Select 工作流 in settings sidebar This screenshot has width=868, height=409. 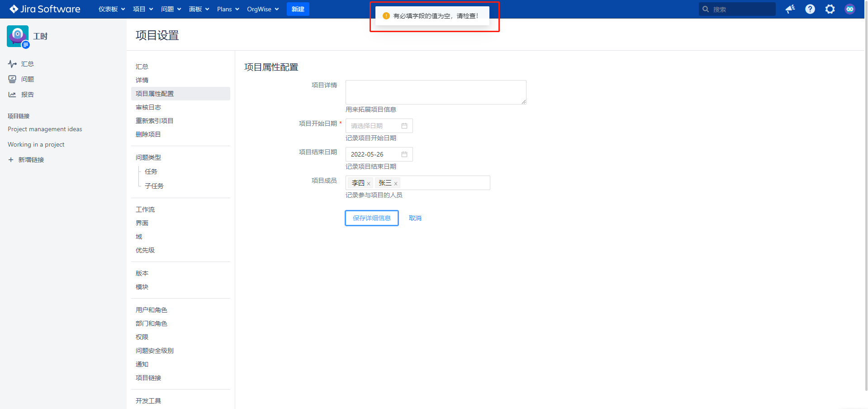click(x=145, y=209)
